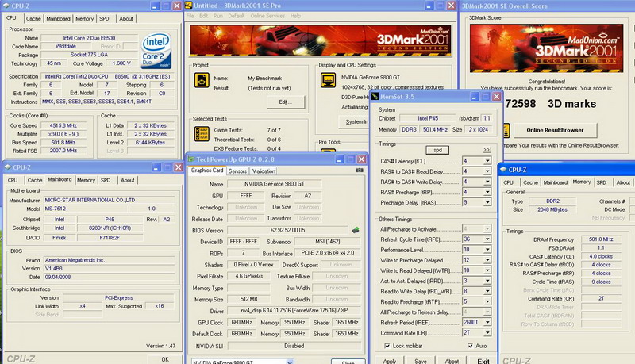The height and width of the screenshot is (364, 635).
Task: Open the Memory tab in the CPU-Z Mainboard window
Action: tap(86, 180)
